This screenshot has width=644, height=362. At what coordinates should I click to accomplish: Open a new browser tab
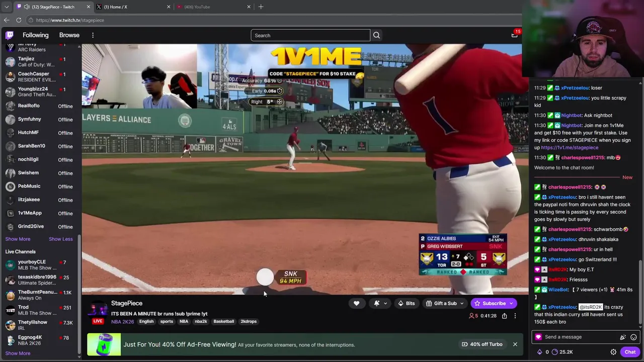click(x=261, y=7)
